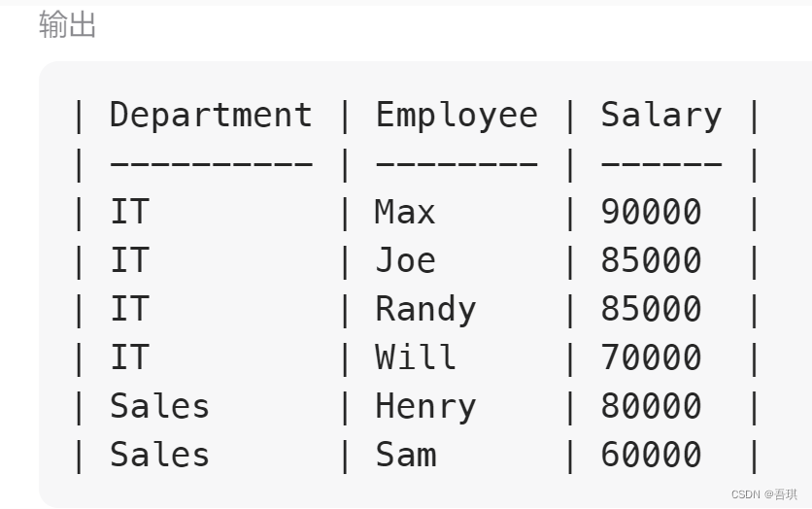Select the Employee column header text
Image resolution: width=812 pixels, height=509 pixels.
pos(457,115)
